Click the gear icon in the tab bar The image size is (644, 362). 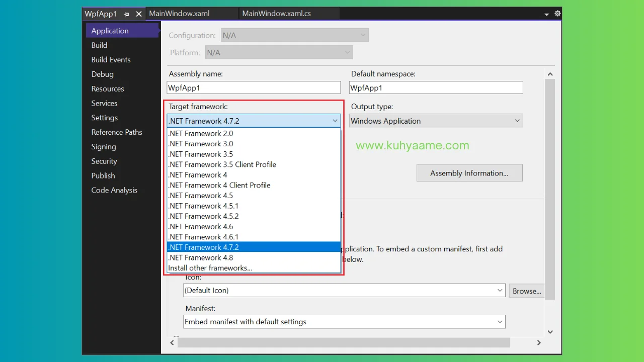pos(557,14)
